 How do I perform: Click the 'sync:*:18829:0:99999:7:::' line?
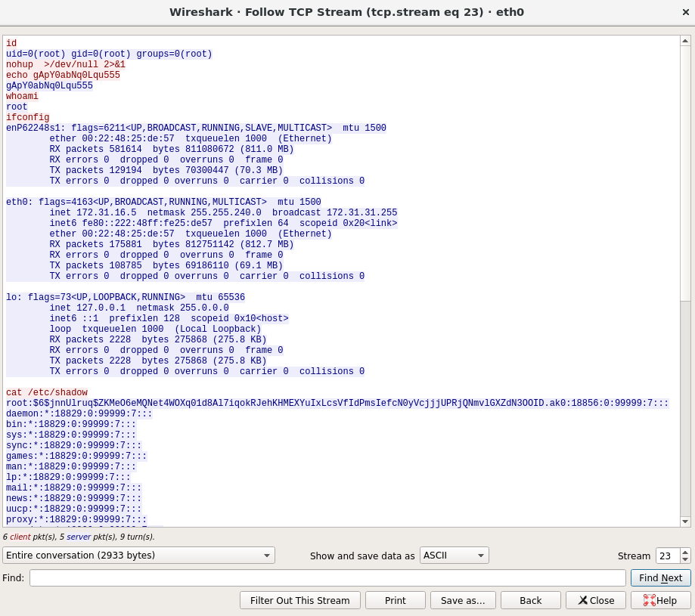[73, 445]
